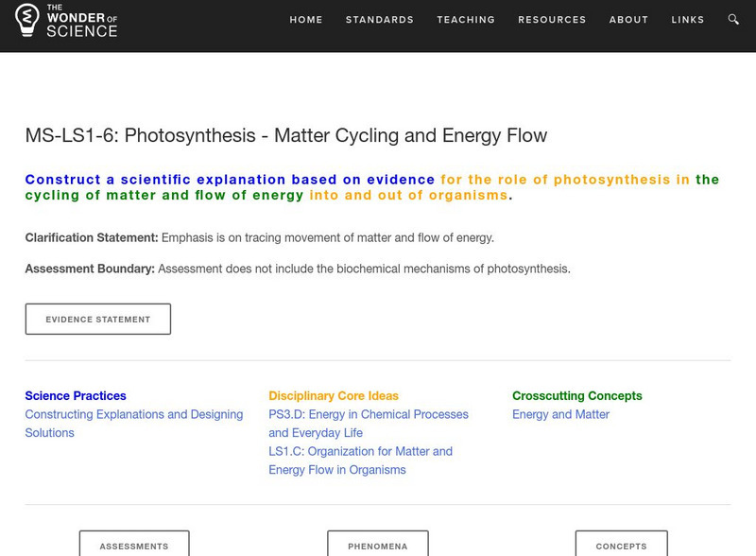Click the EVIDENCE STATEMENT button
Image resolution: width=756 pixels, height=556 pixels.
98,319
